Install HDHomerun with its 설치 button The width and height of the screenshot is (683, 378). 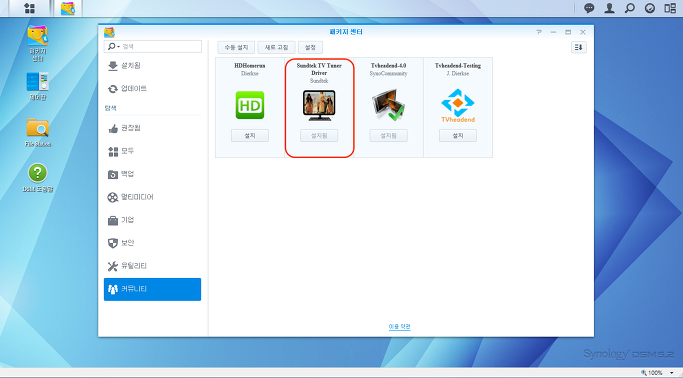(x=250, y=135)
